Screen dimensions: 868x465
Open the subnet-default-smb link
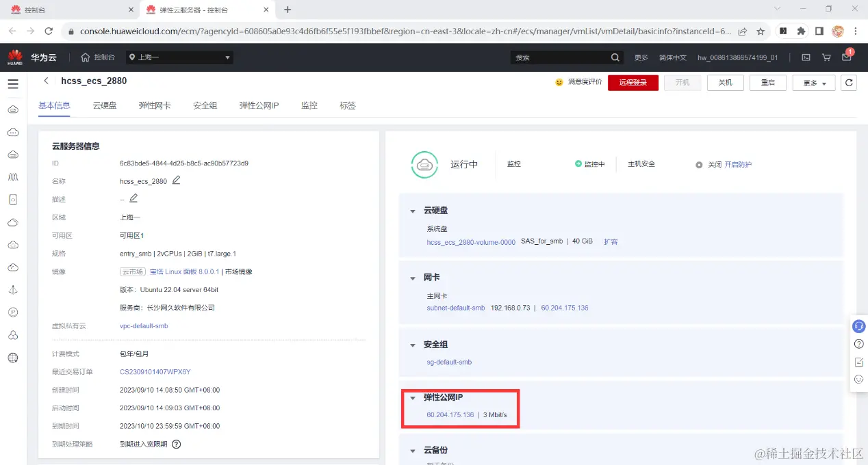click(x=456, y=308)
